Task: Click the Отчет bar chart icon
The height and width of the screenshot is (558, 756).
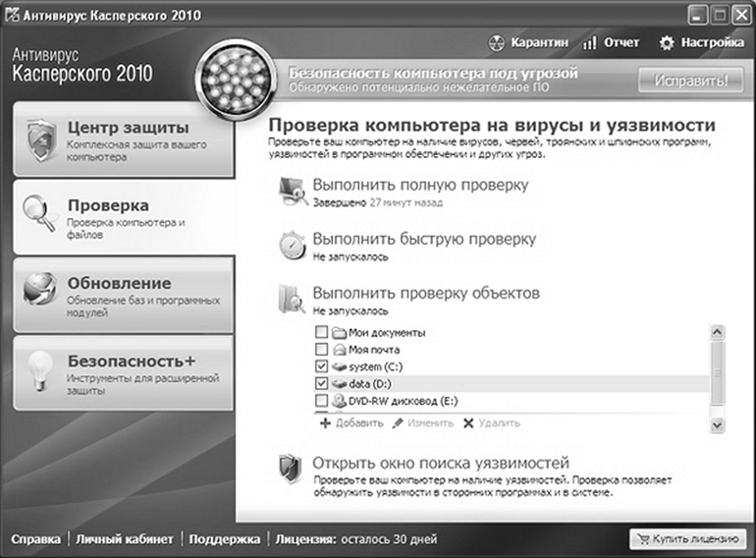Action: coord(589,43)
